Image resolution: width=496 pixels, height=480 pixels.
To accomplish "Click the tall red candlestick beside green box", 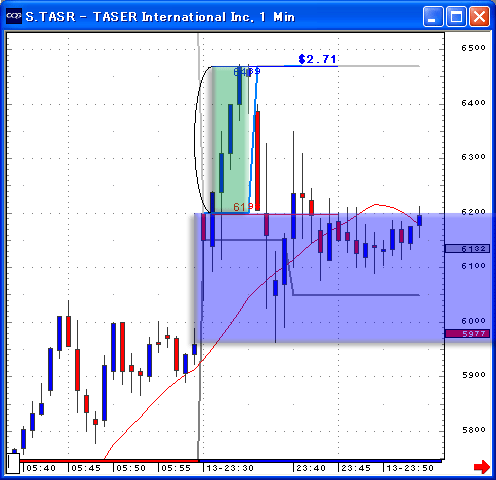I will click(257, 161).
